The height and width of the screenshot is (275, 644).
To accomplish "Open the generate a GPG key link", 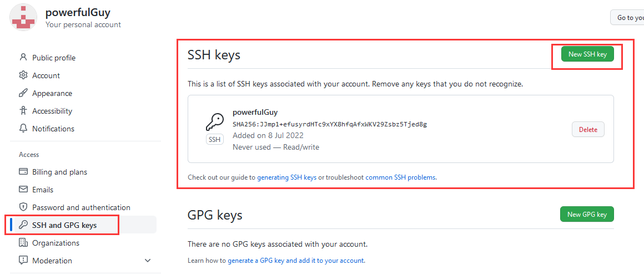I will tap(296, 261).
